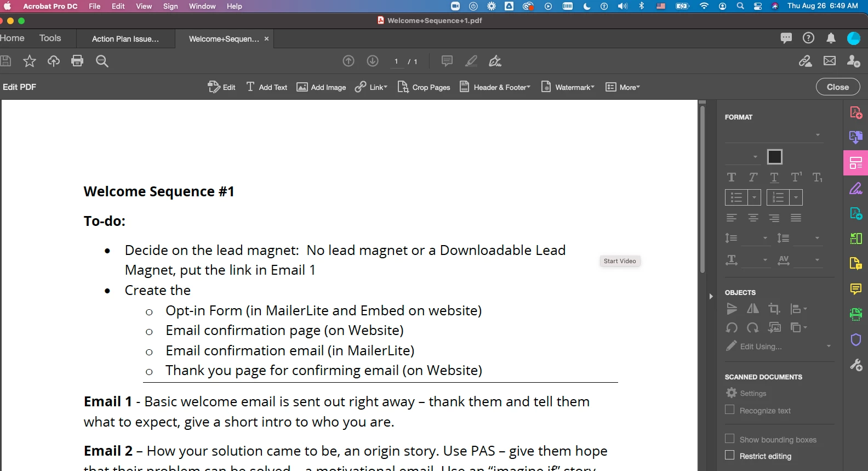Open the More dropdown in Edit toolbar
The height and width of the screenshot is (471, 868).
tap(623, 87)
